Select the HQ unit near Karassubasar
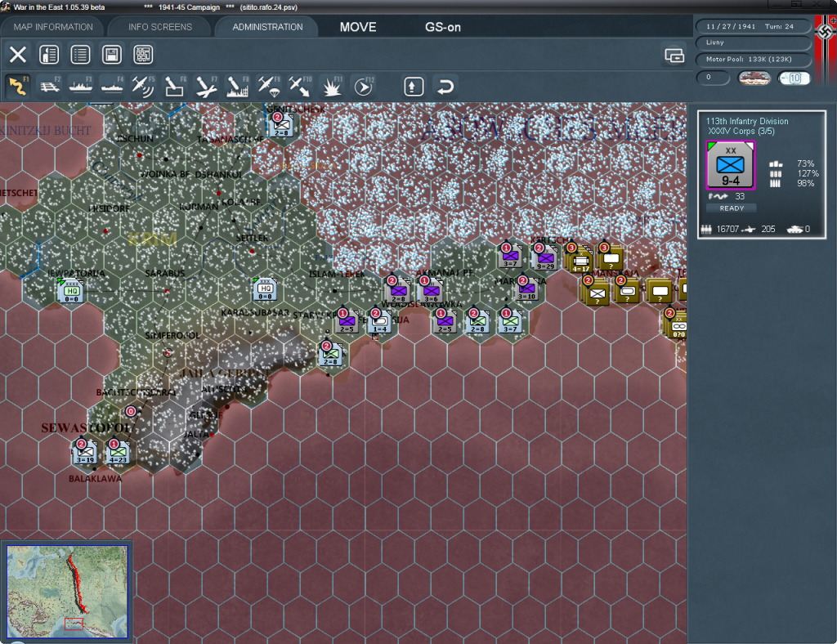837x644 pixels. click(x=266, y=289)
